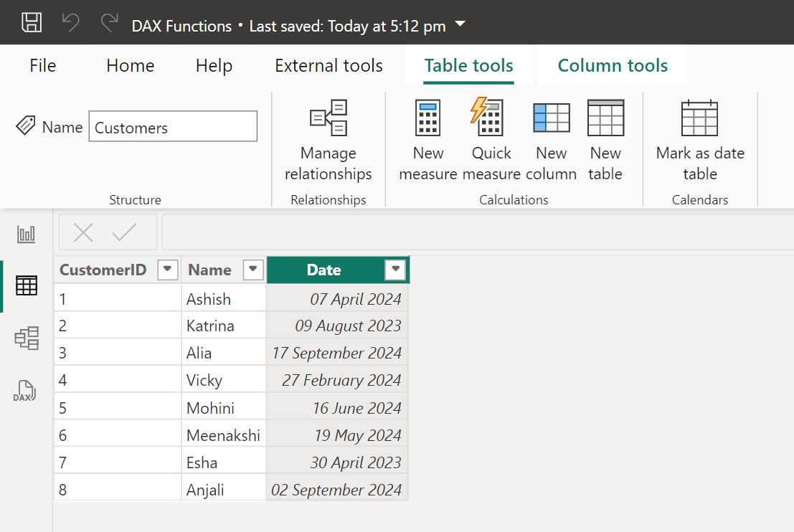Expand the Last saved dropdown in title bar
Screen dimensions: 794x532
click(459, 22)
